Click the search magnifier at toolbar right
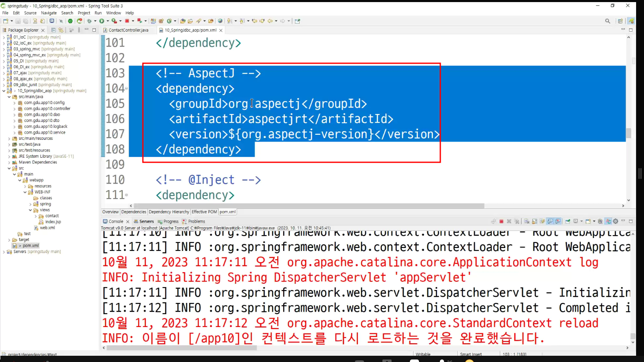The width and height of the screenshot is (644, 362). (607, 21)
